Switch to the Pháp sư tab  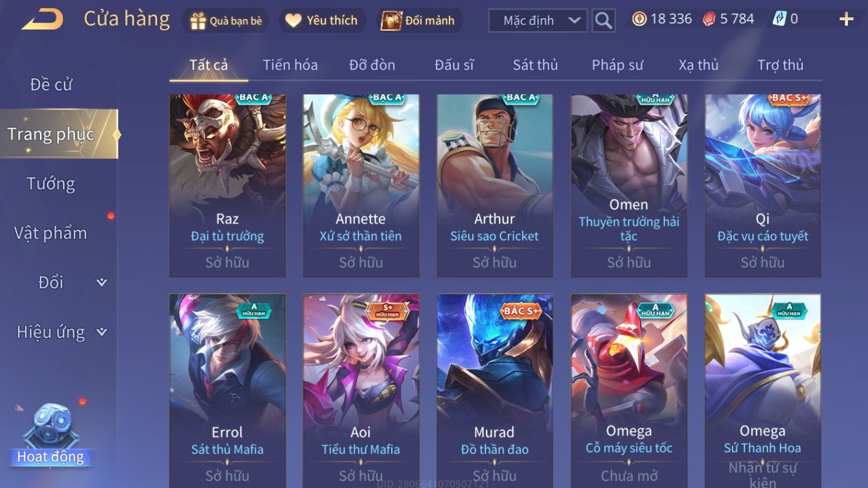pos(617,65)
